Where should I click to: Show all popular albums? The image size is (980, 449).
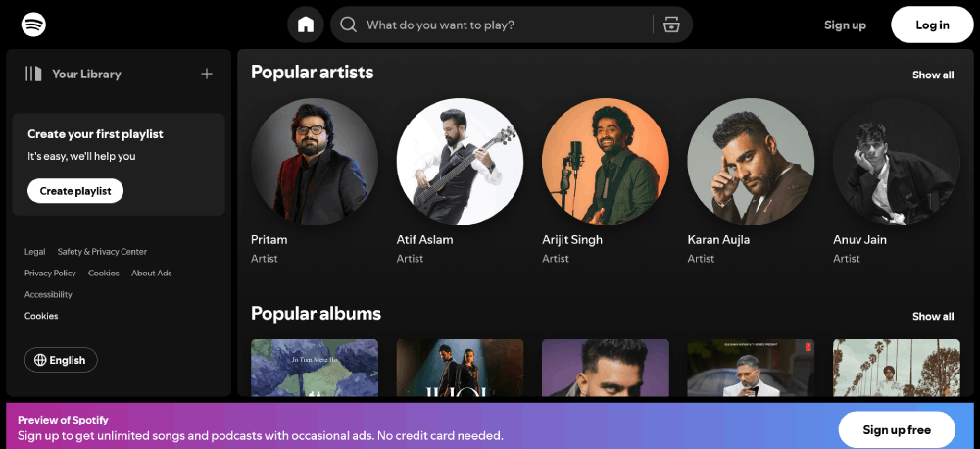tap(932, 316)
